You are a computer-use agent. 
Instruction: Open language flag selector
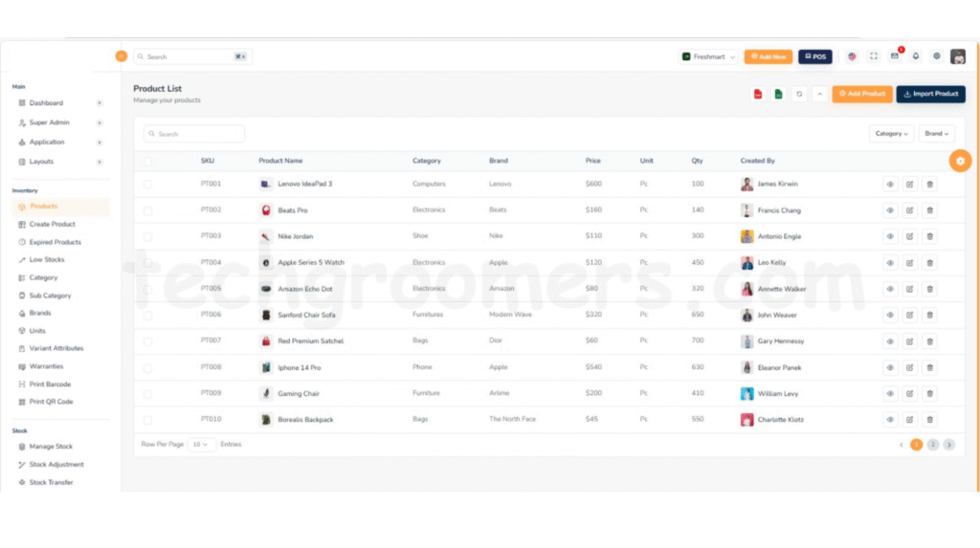pos(852,56)
